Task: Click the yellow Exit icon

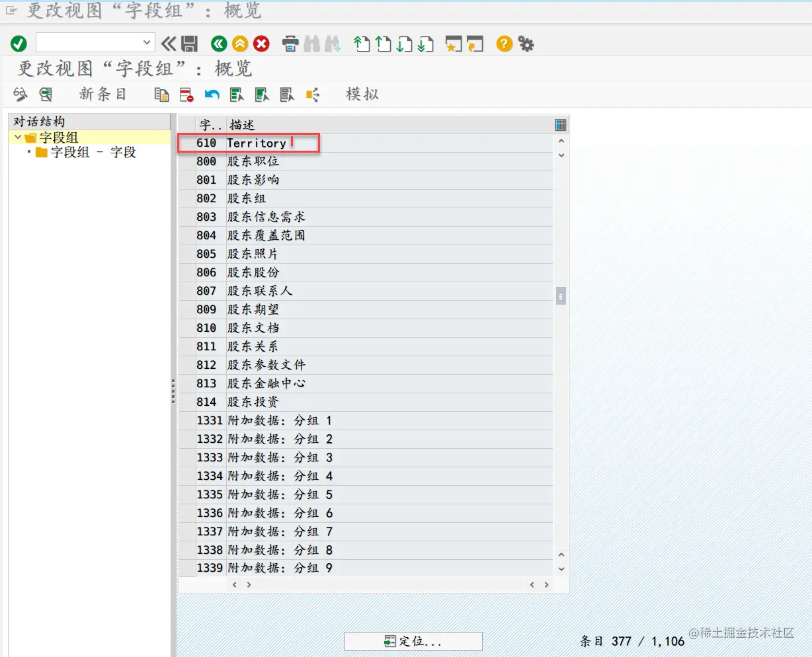Action: (240, 44)
